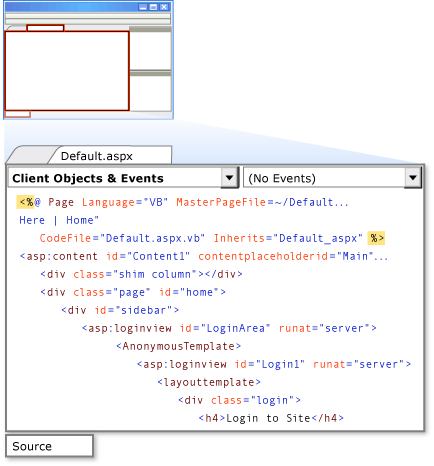Click the Language="VB" attribute text

click(x=125, y=202)
